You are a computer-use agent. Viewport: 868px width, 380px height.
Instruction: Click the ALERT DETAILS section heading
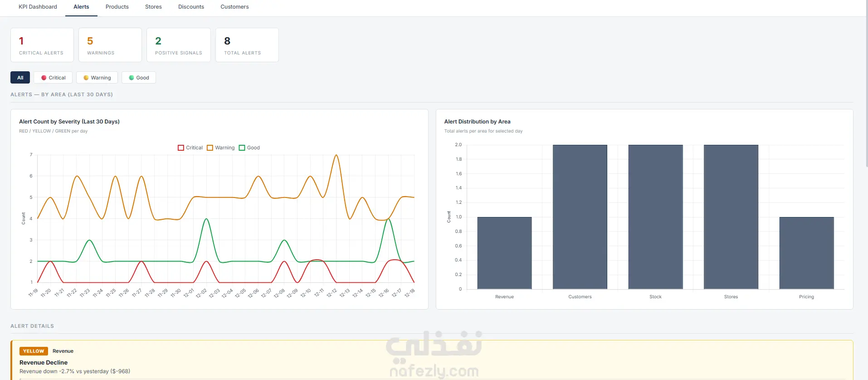click(32, 326)
